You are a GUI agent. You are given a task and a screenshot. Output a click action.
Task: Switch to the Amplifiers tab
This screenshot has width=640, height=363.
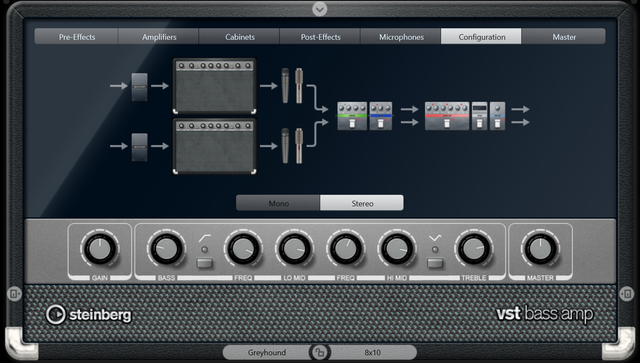[159, 37]
